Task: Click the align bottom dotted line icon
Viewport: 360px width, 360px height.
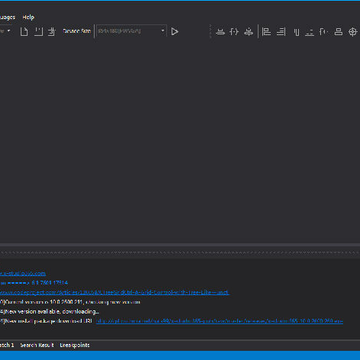Action: pos(310,32)
